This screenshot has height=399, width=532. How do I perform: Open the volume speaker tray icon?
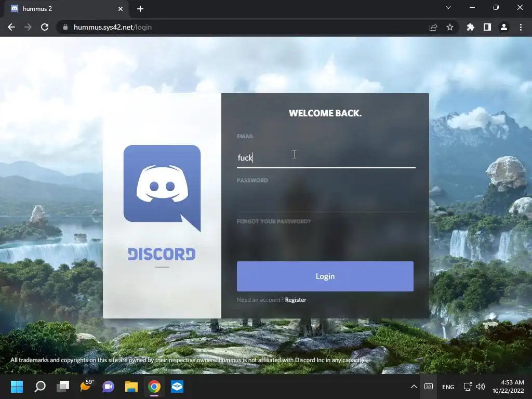pos(481,387)
